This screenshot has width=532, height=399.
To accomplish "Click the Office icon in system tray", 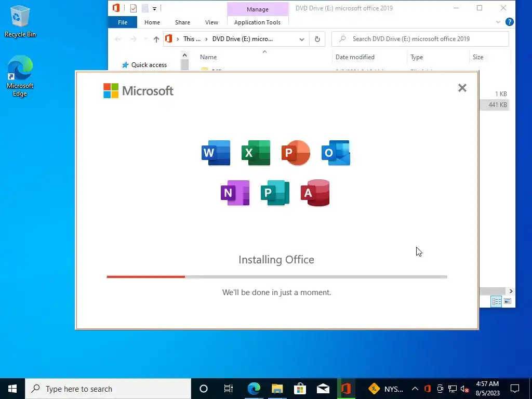I will coord(428,389).
